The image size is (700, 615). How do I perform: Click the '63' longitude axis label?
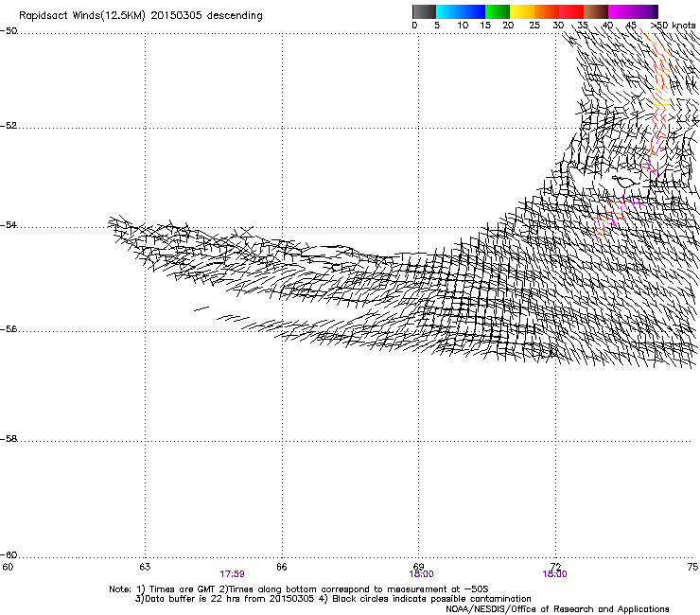click(145, 567)
